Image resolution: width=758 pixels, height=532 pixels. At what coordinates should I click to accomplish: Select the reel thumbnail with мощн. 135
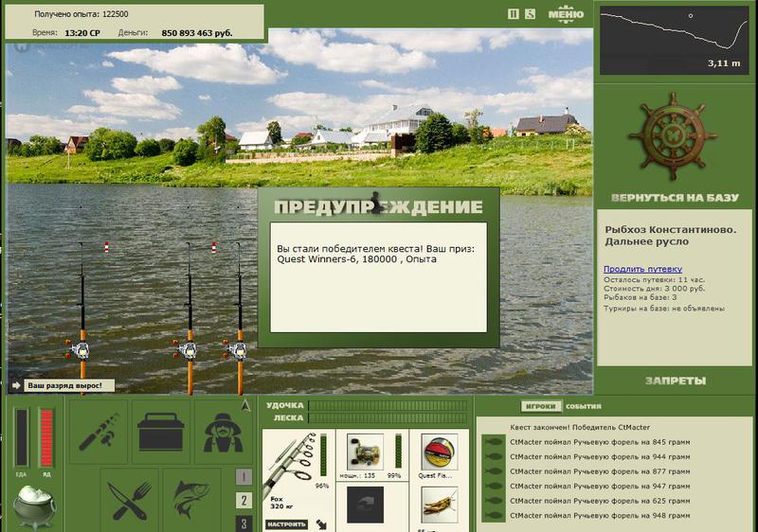[365, 452]
